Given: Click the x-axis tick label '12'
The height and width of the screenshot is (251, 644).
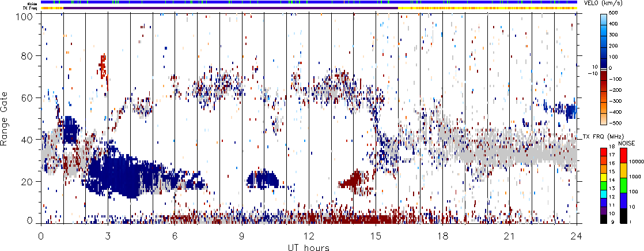Looking at the screenshot, I should point(309,237).
